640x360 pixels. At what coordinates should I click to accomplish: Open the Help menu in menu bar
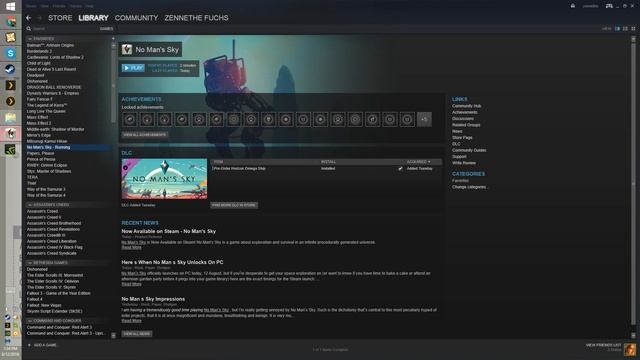89,6
